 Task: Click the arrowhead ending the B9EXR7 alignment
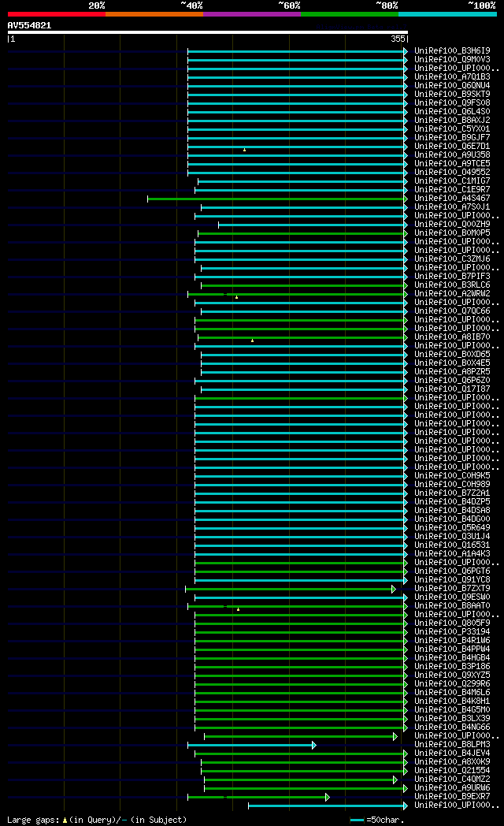click(328, 797)
